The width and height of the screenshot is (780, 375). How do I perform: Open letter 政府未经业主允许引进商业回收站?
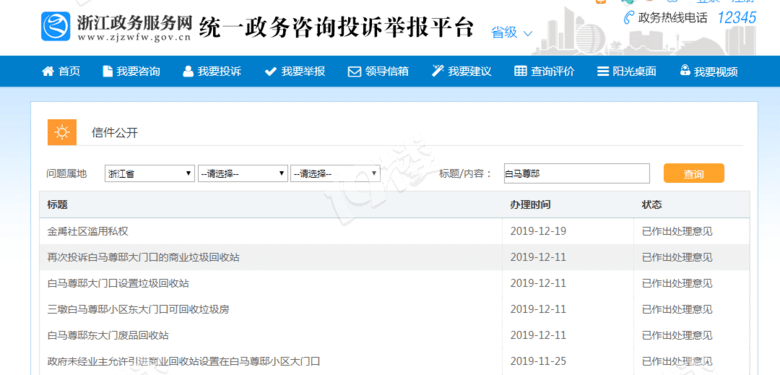point(183,362)
